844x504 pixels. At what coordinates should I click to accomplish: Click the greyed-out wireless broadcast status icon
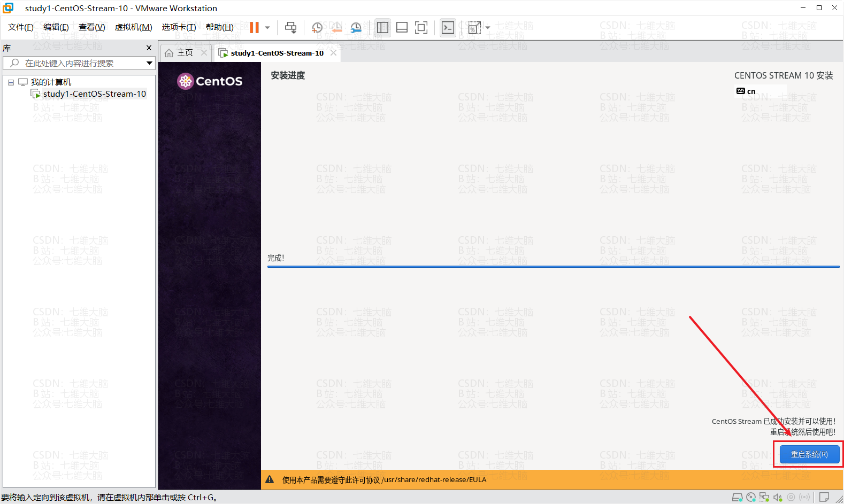point(804,497)
